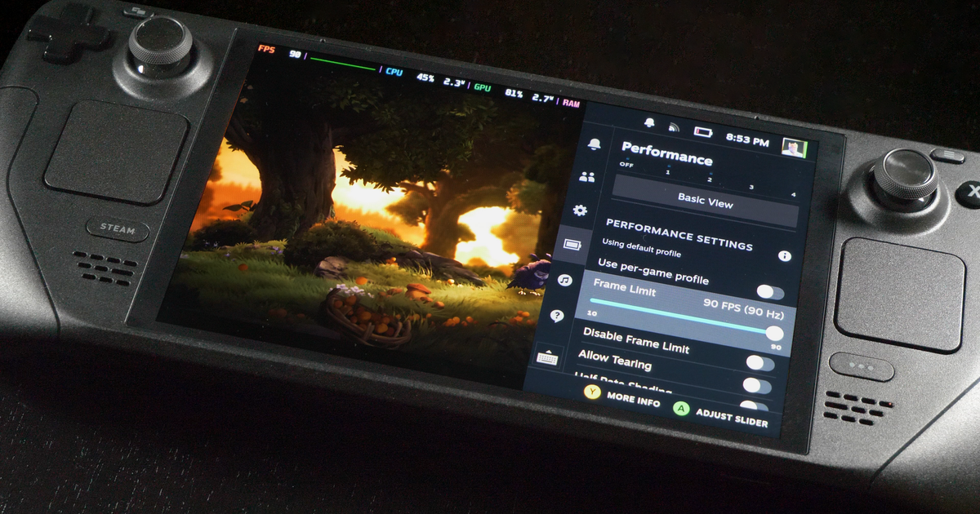This screenshot has height=514, width=980.
Task: Select the Performance battery icon in sidebar
Action: click(573, 246)
